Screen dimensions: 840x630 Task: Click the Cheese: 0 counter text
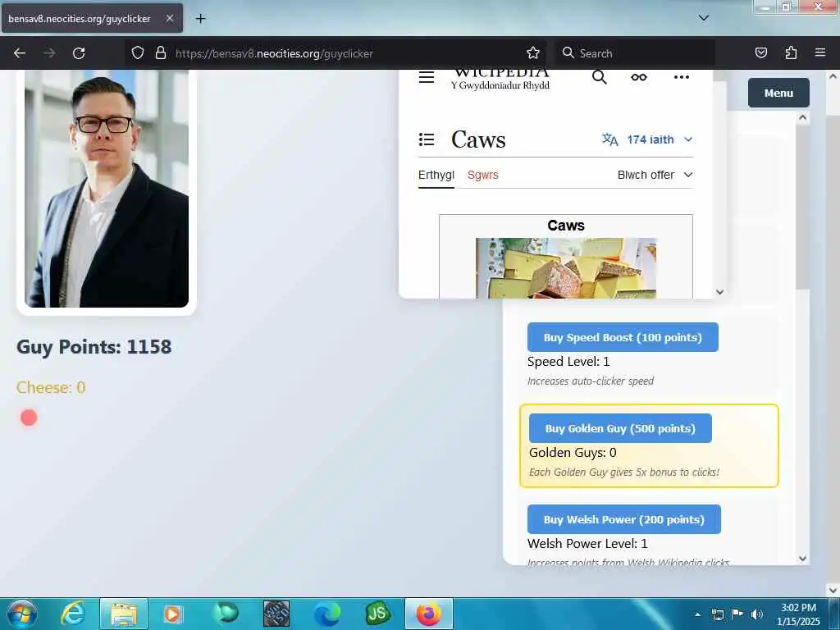point(51,387)
